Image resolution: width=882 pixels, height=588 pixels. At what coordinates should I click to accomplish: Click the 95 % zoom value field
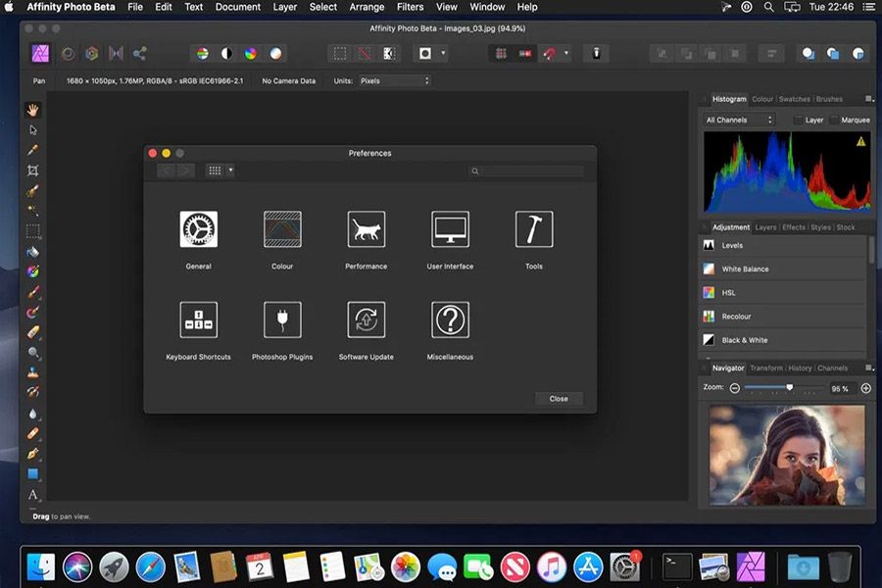tap(842, 388)
